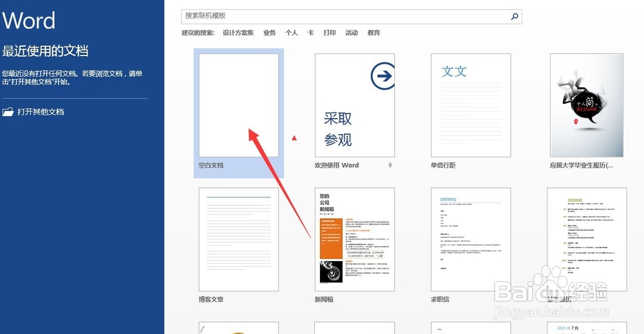Click the 博客文章 label

coord(211,299)
